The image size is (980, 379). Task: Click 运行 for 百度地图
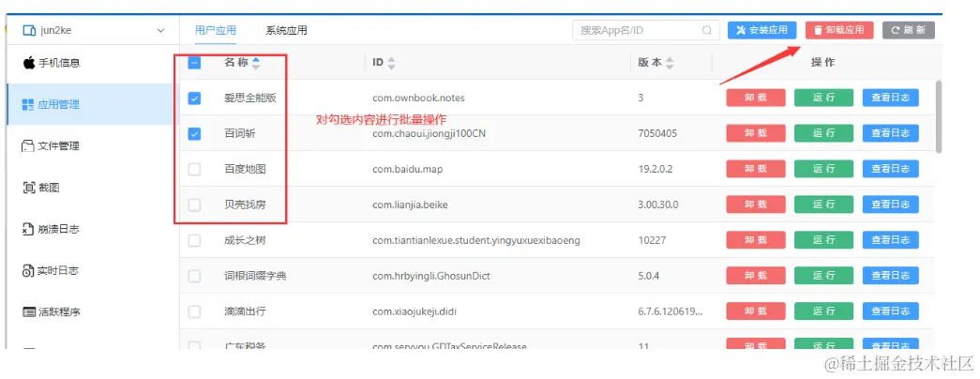click(x=823, y=169)
